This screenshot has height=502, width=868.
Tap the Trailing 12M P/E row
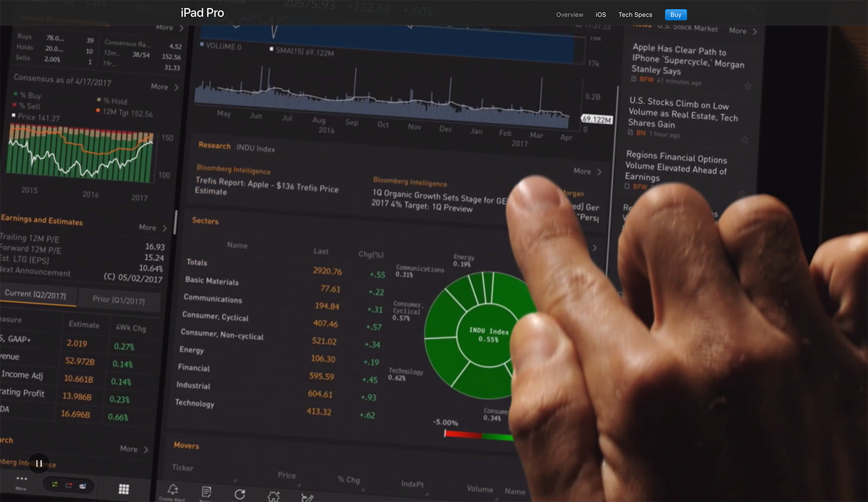82,242
